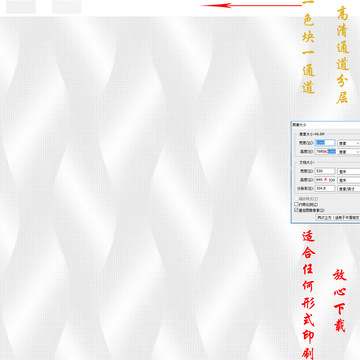Click the second grey block at top
The width and height of the screenshot is (360, 360).
(x=67, y=7)
